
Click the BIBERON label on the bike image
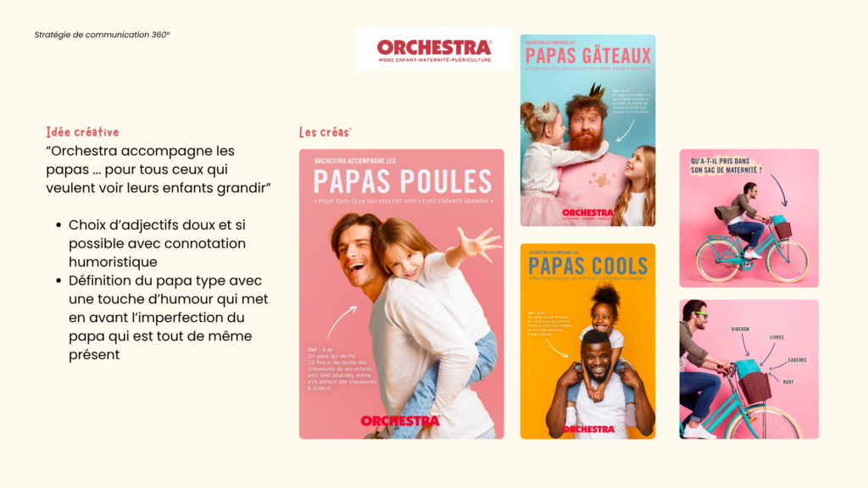(740, 330)
